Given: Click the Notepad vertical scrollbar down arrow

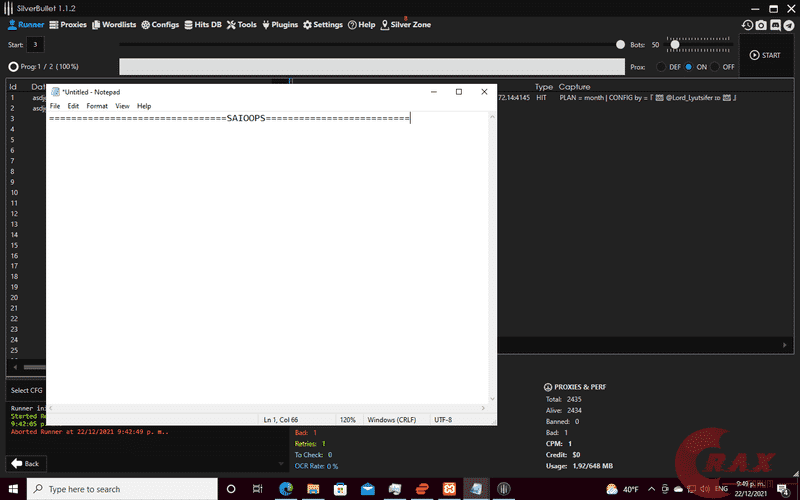Looking at the screenshot, I should [492, 399].
